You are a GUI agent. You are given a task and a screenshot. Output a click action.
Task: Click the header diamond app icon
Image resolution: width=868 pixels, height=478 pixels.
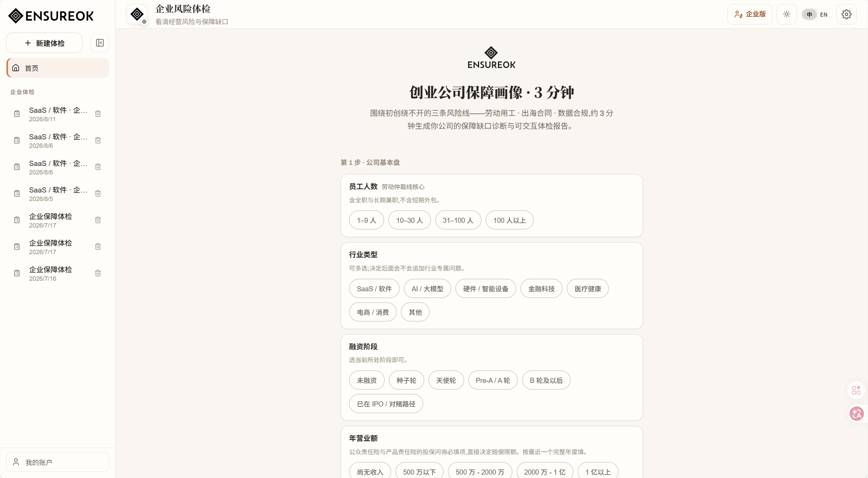click(137, 14)
